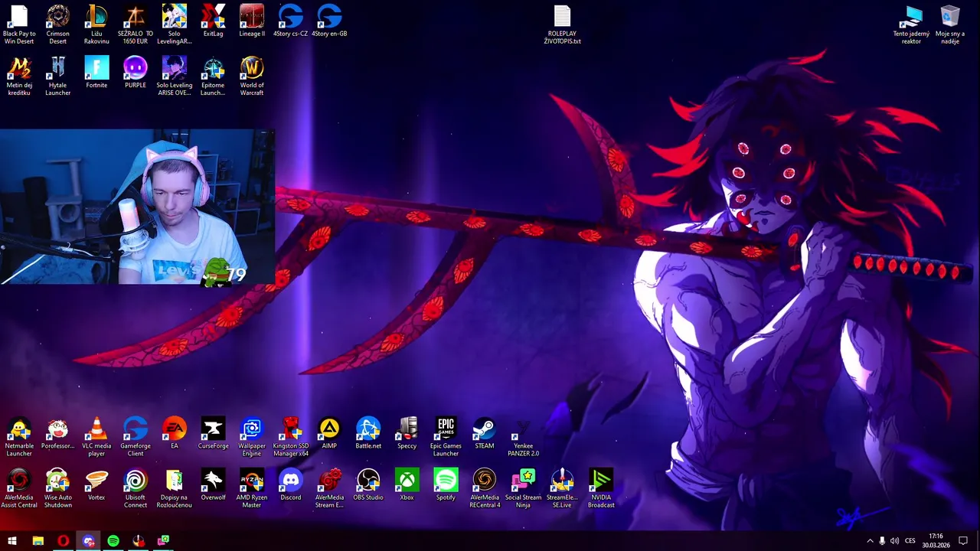Select the 4Story en-GB shortcut
The width and height of the screenshot is (980, 551).
[329, 21]
